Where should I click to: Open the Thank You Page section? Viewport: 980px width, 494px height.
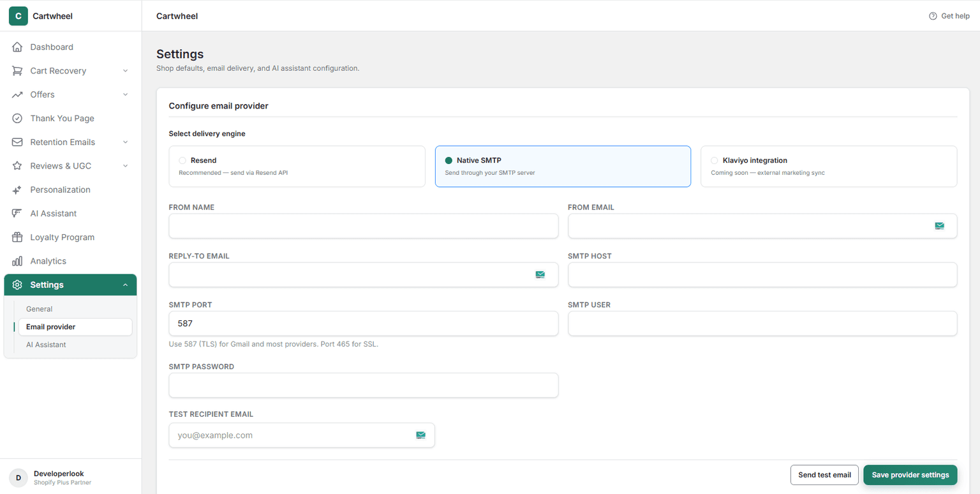coord(70,118)
